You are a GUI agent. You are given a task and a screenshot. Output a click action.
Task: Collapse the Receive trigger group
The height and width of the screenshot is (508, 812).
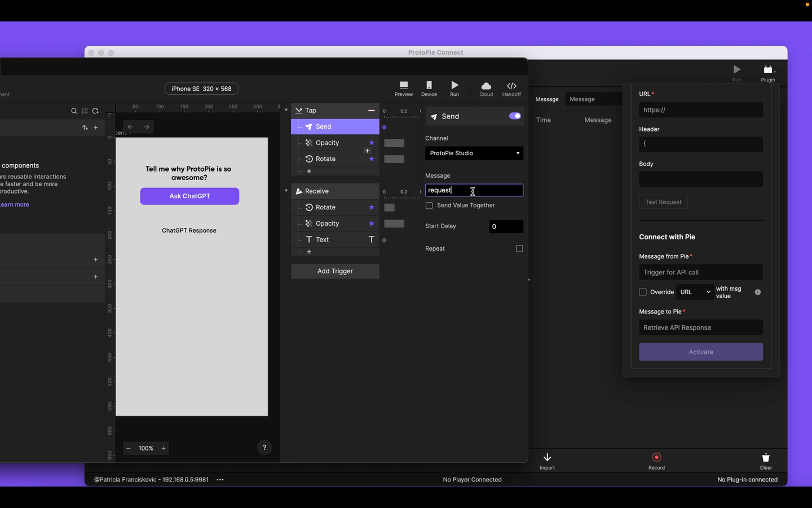point(286,191)
